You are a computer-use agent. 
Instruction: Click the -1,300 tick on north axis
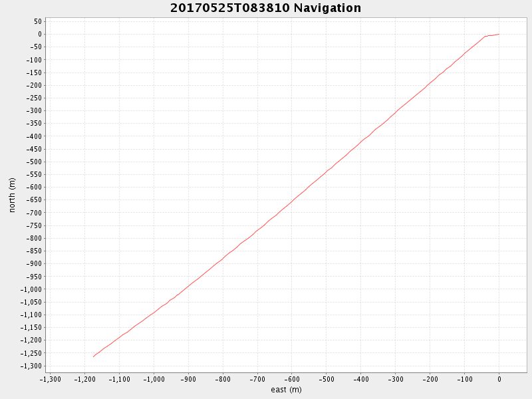pos(31,366)
